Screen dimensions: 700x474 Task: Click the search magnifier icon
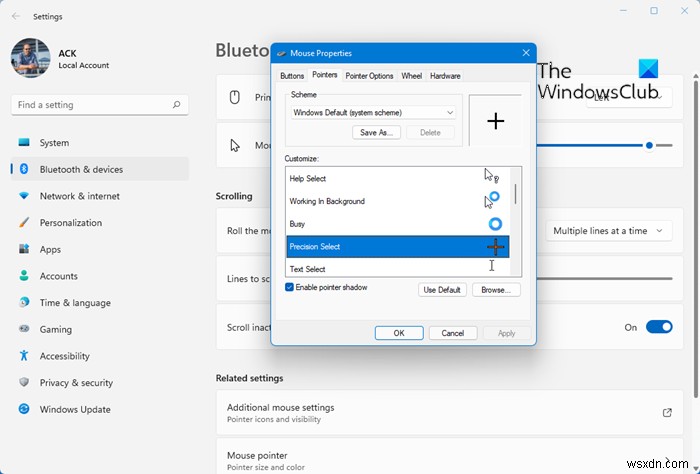[x=176, y=104]
